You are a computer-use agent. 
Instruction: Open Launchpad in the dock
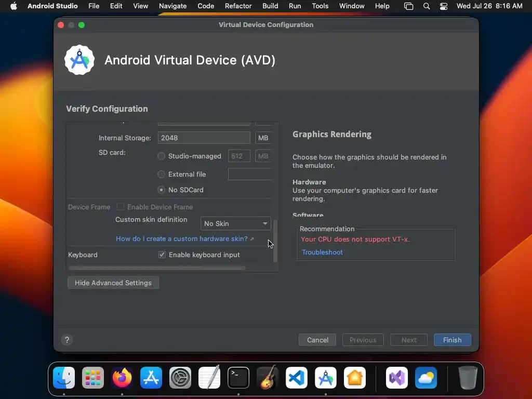[93, 378]
